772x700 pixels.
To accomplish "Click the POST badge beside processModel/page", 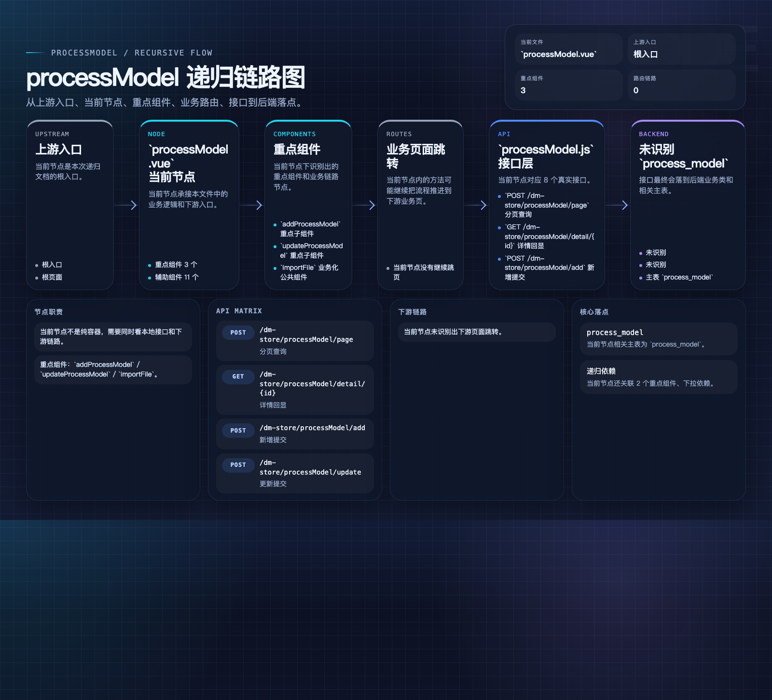I will pos(238,333).
